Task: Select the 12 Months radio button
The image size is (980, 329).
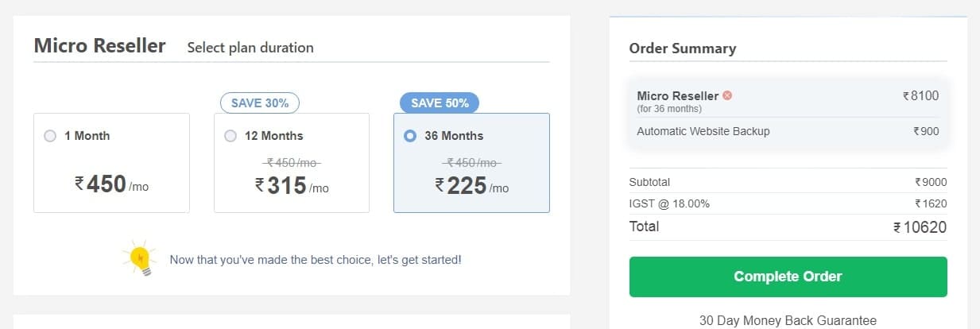Action: tap(230, 136)
